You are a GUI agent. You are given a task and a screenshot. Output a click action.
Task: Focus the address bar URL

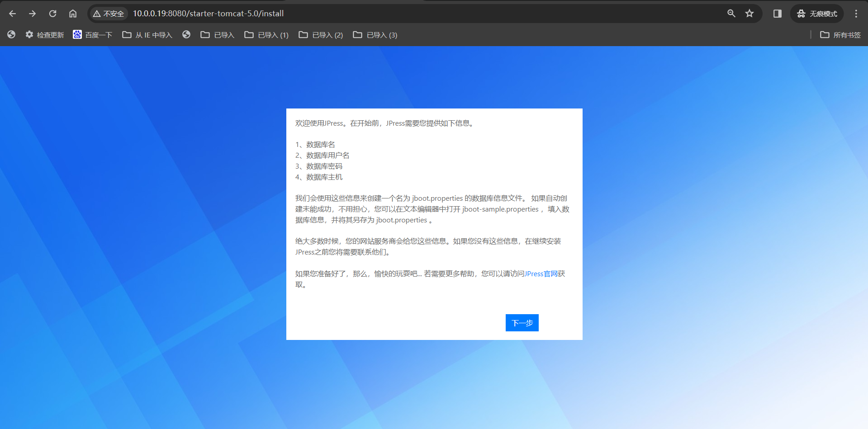[x=208, y=14]
